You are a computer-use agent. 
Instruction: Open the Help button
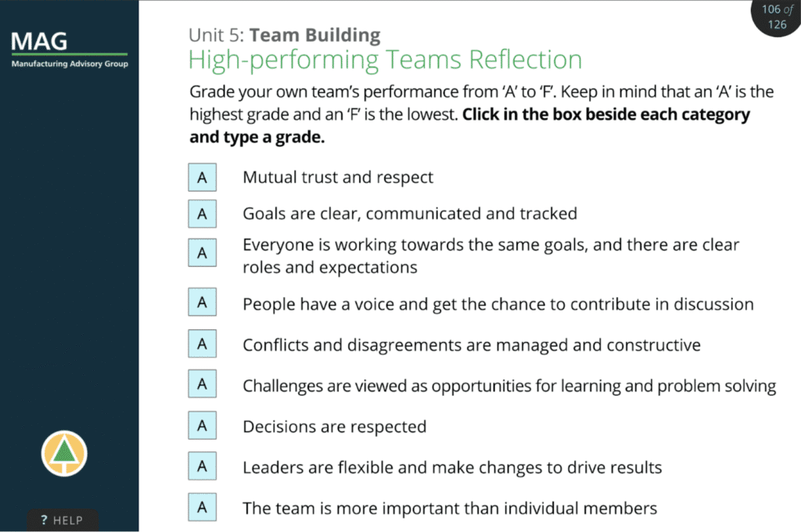63,519
